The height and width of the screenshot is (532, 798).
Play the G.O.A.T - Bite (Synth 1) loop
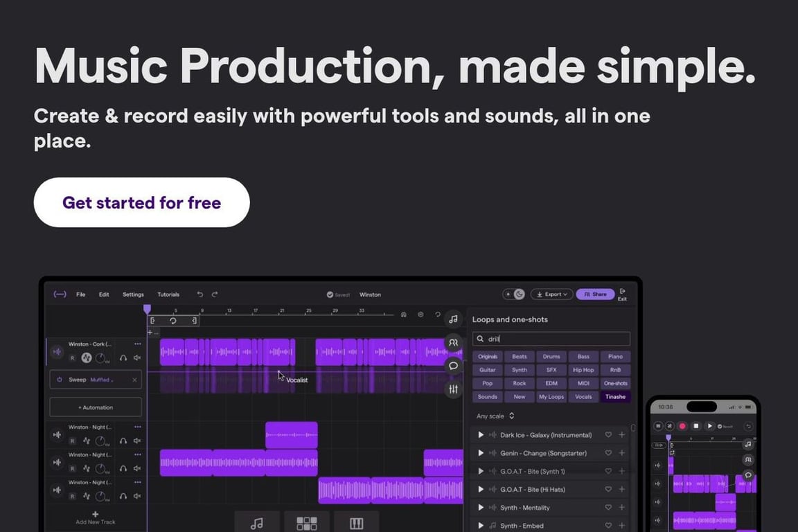tap(481, 472)
